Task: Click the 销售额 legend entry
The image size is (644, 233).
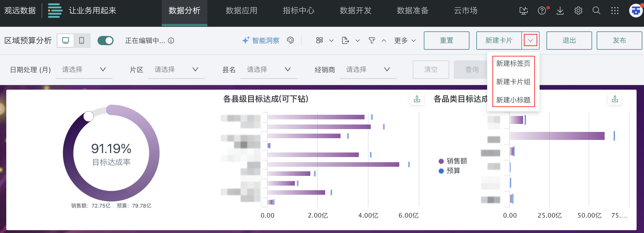Action: tap(453, 161)
